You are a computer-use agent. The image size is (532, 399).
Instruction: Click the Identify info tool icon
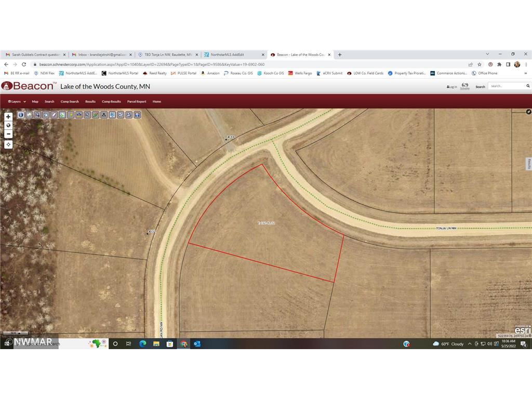[x=21, y=115]
